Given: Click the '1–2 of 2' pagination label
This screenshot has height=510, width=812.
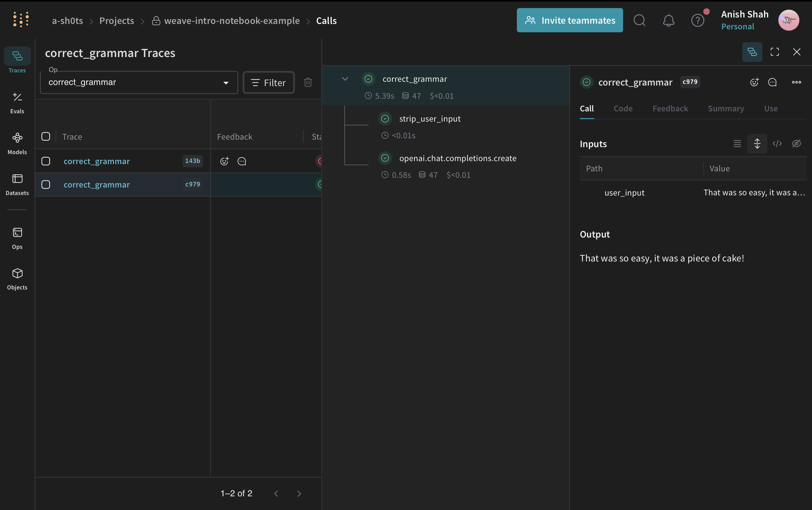Looking at the screenshot, I should [236, 494].
